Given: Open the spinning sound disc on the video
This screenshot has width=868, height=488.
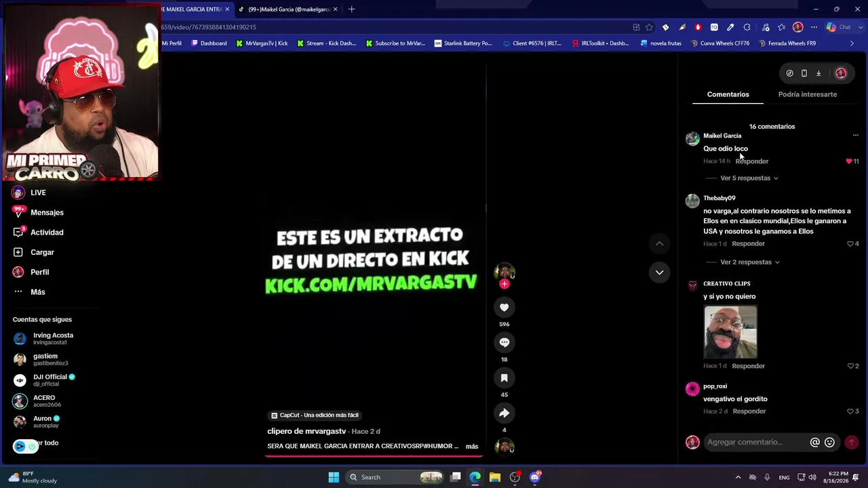Looking at the screenshot, I should 504,446.
